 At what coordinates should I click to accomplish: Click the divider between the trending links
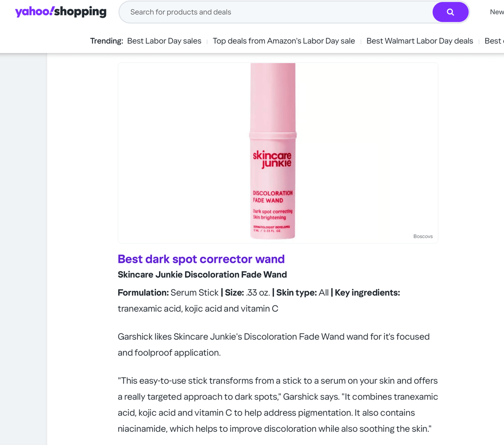(208, 41)
